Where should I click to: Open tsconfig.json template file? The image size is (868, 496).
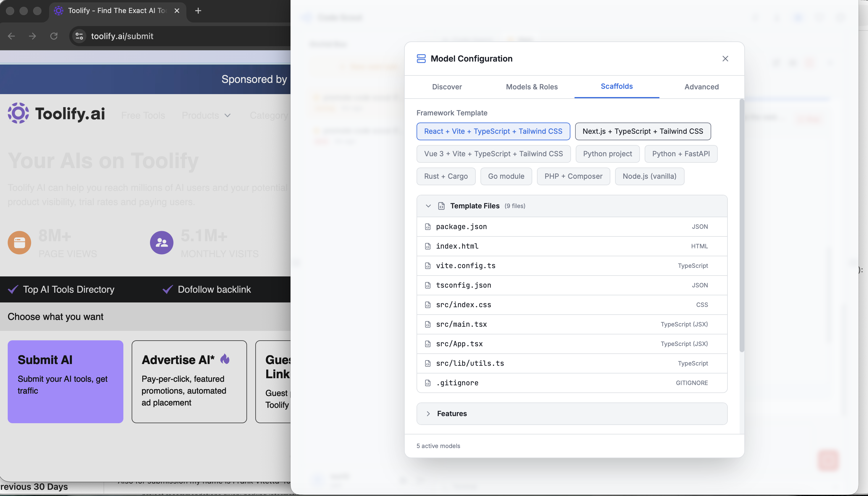point(572,285)
